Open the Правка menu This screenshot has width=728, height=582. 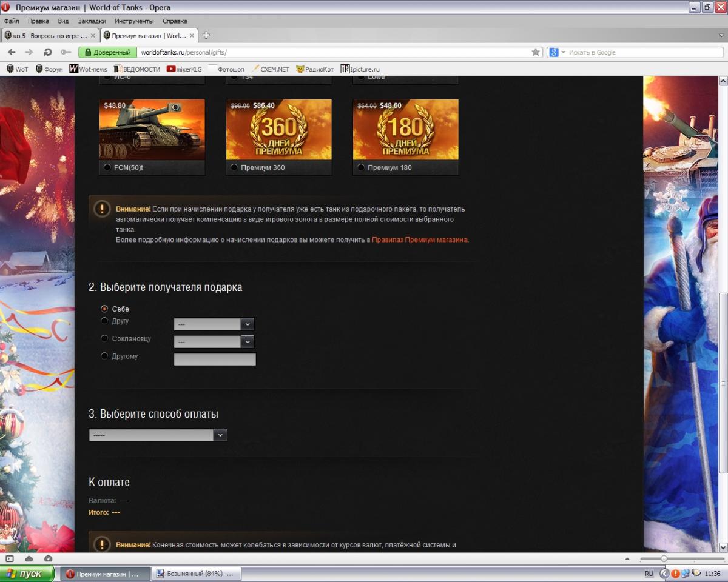pyautogui.click(x=38, y=21)
